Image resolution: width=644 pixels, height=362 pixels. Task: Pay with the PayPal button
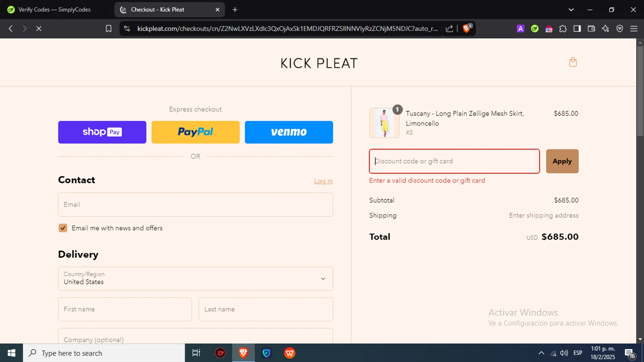[x=195, y=132]
